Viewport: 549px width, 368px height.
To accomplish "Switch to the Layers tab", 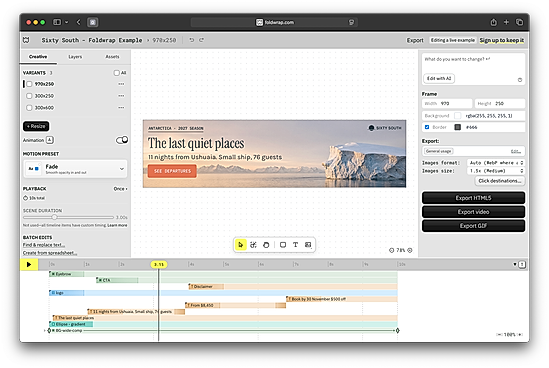I will point(75,57).
